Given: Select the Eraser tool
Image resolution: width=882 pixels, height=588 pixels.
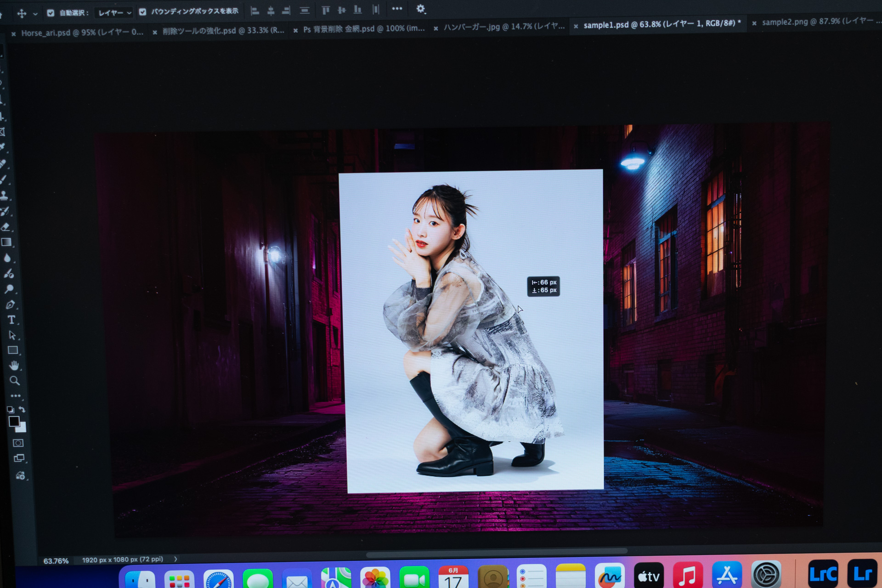Looking at the screenshot, I should [6, 226].
